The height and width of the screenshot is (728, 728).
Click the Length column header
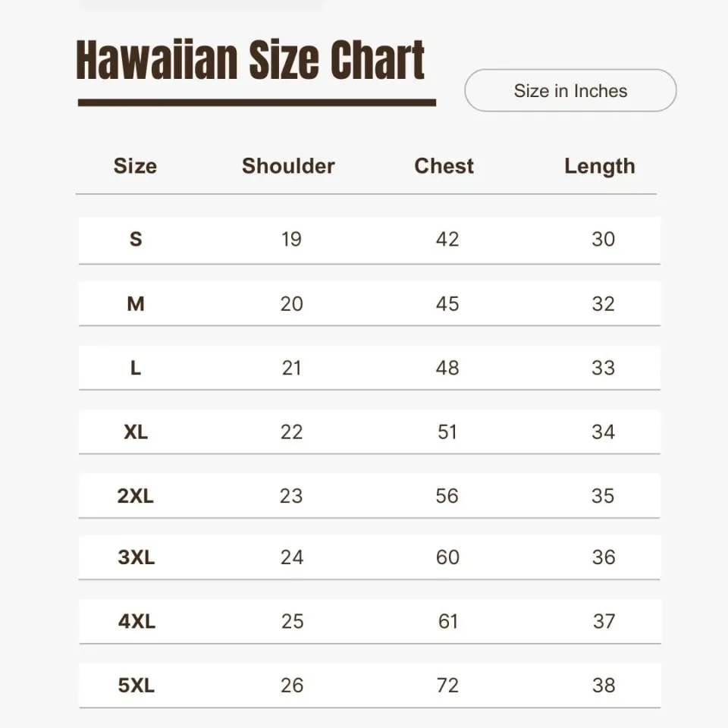(599, 166)
